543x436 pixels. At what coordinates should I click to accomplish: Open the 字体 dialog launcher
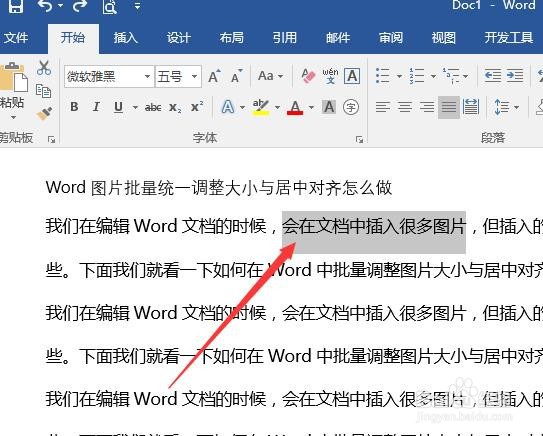(x=359, y=139)
